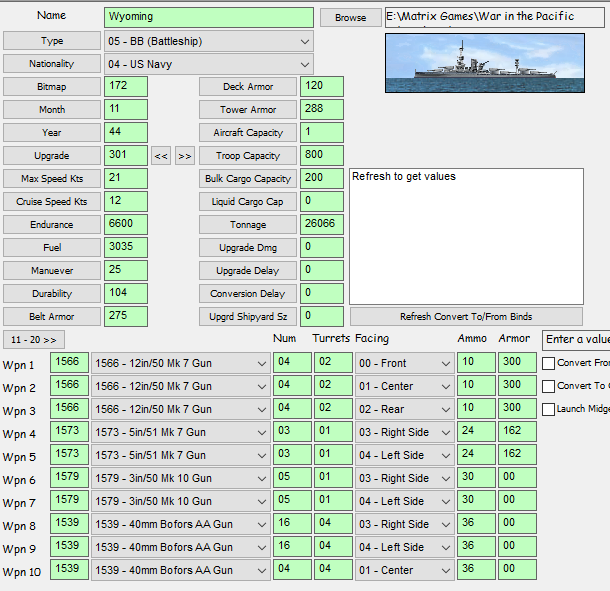Click the Max Speed Kts field 21
The height and width of the screenshot is (591, 610).
[x=126, y=178]
